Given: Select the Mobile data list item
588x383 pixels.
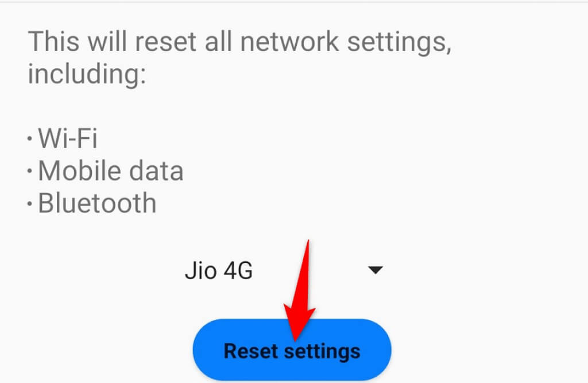Looking at the screenshot, I should coord(111,171).
